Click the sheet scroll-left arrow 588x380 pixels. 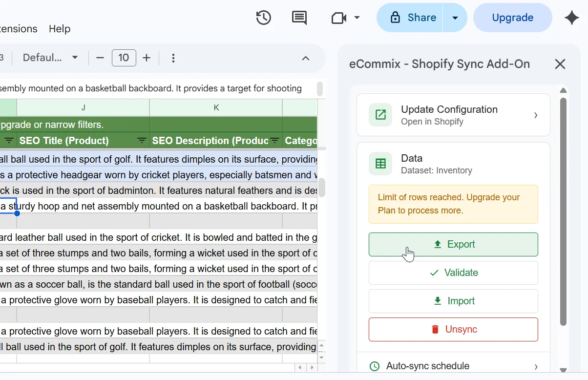[x=300, y=367]
